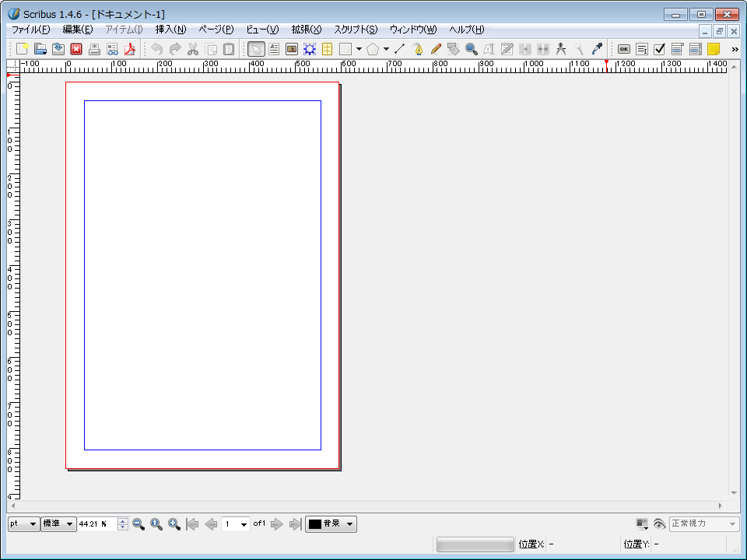Select the Edit Contents of Frame tool
Screen dimensions: 747x560
coord(489,49)
